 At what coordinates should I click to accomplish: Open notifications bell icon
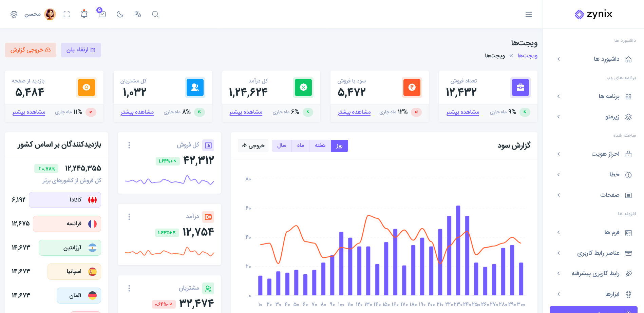(84, 14)
